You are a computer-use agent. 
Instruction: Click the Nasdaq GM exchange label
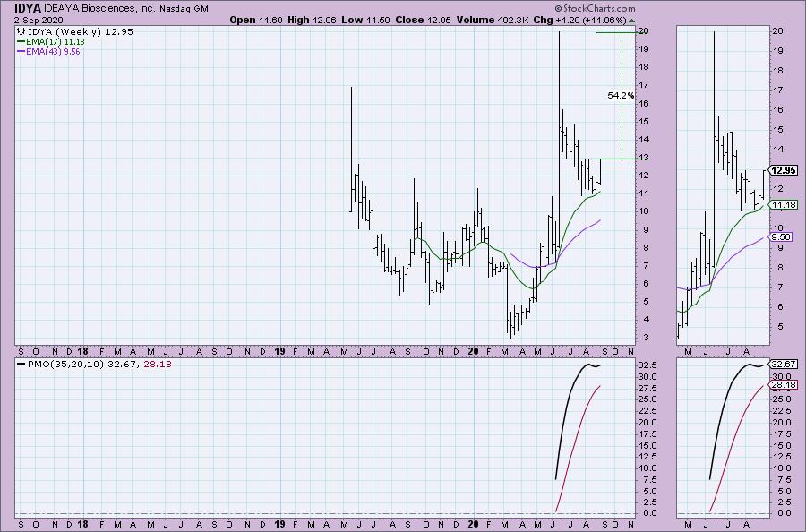pyautogui.click(x=184, y=9)
